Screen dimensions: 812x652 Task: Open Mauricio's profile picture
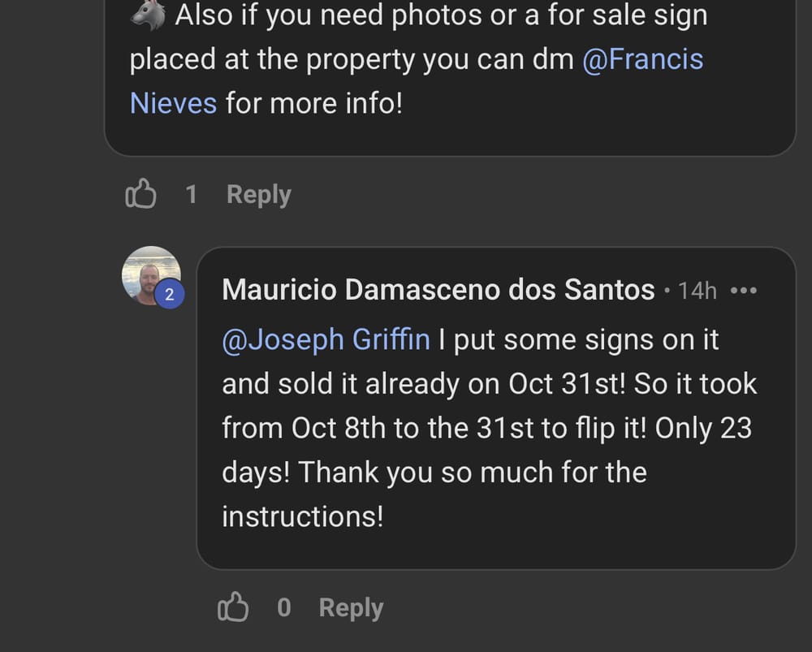149,274
